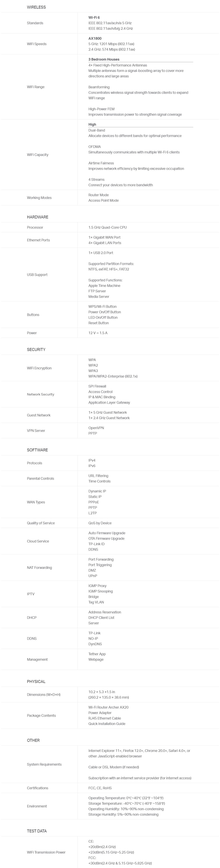Click the WPA3 encryption entry
The width and height of the screenshot is (220, 868).
tap(93, 371)
